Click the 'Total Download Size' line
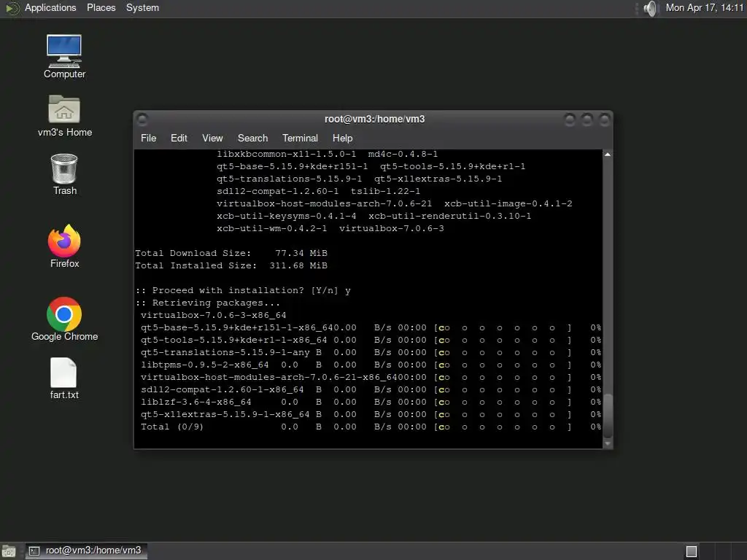 (x=231, y=253)
